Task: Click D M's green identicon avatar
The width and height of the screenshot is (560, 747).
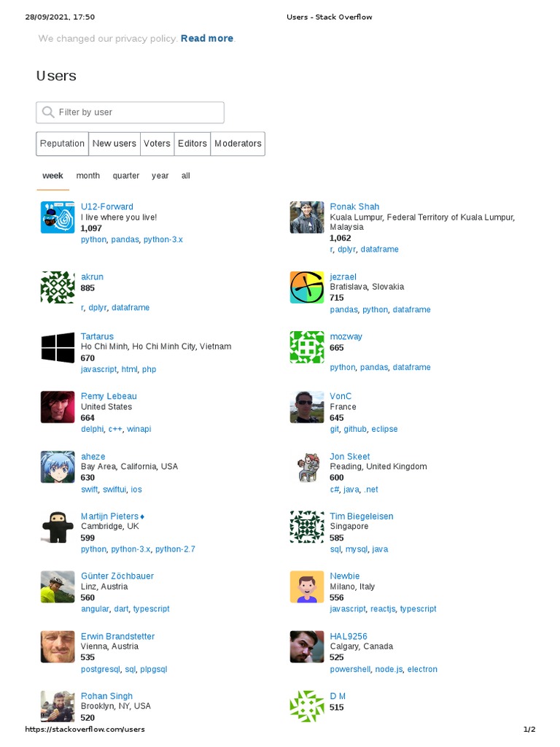Action: click(307, 706)
